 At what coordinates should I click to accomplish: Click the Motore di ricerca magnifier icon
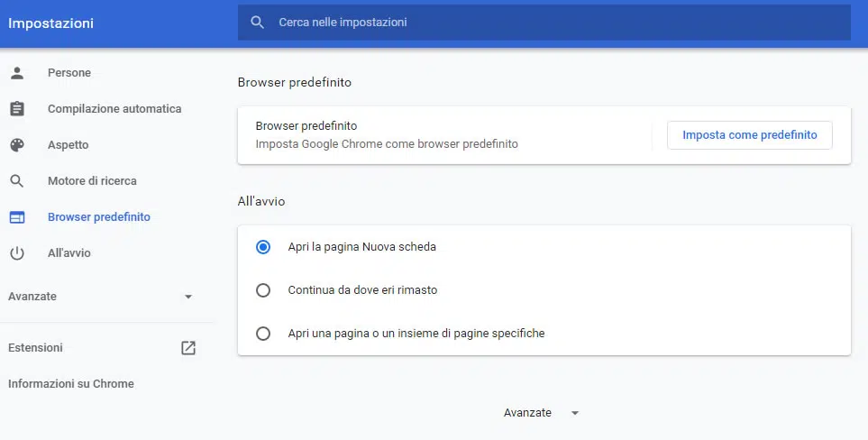tap(17, 181)
